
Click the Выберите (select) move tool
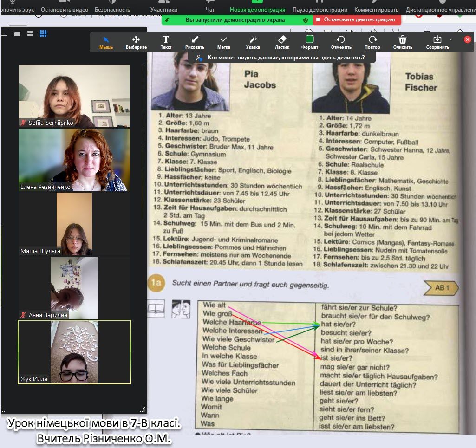click(x=136, y=42)
